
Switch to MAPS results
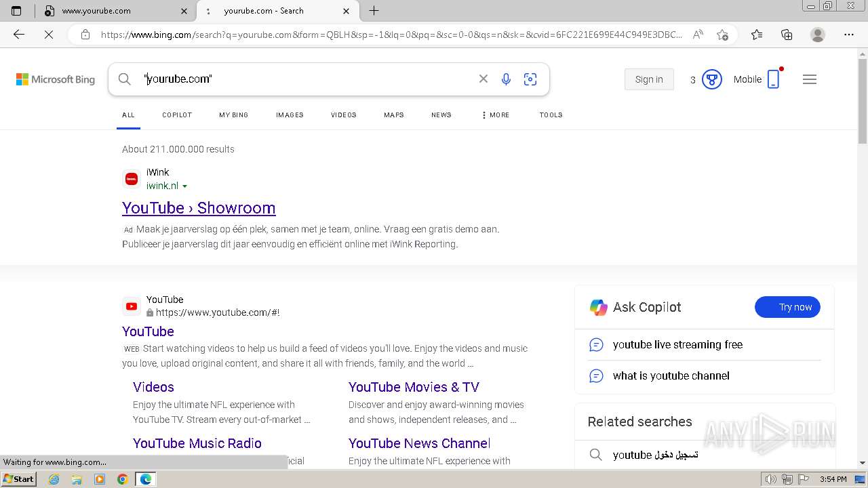coord(394,115)
